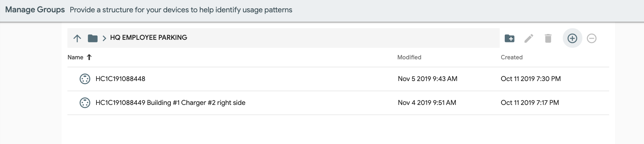644x144 pixels.
Task: Navigate up one group level arrow
Action: [77, 38]
